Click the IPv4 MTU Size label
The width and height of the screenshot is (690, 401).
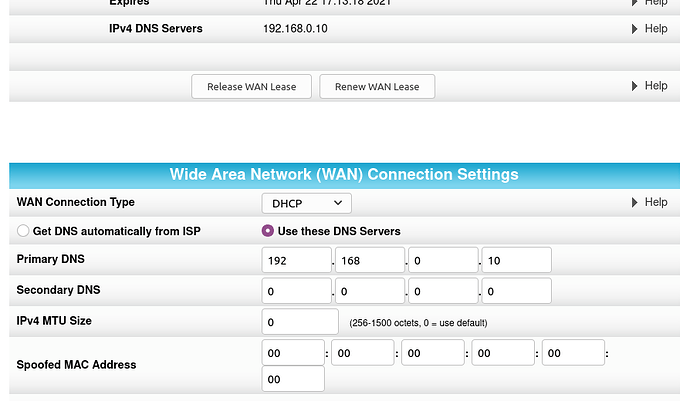pyautogui.click(x=54, y=321)
